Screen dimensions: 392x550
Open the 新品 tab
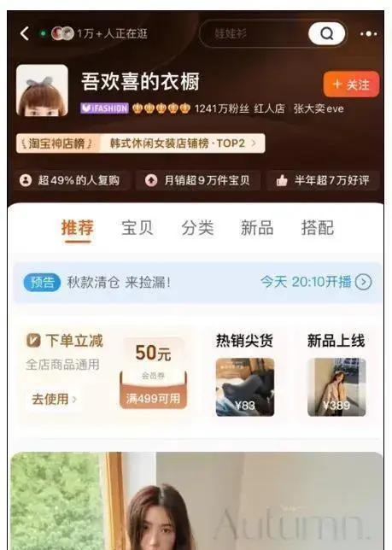click(257, 228)
